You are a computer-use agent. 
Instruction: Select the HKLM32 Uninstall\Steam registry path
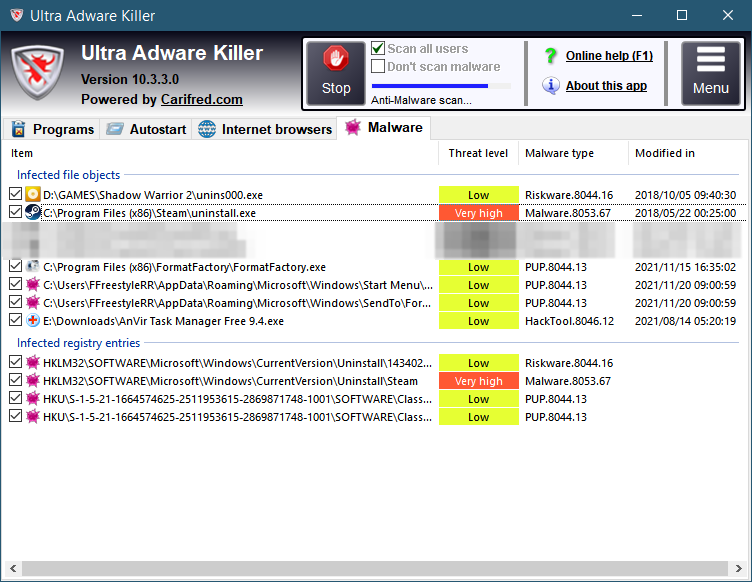[x=230, y=381]
